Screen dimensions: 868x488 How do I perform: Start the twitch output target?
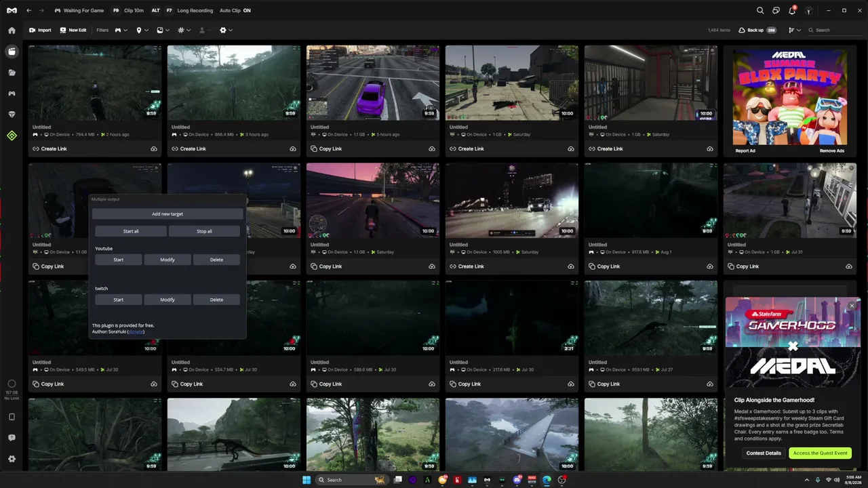click(119, 300)
